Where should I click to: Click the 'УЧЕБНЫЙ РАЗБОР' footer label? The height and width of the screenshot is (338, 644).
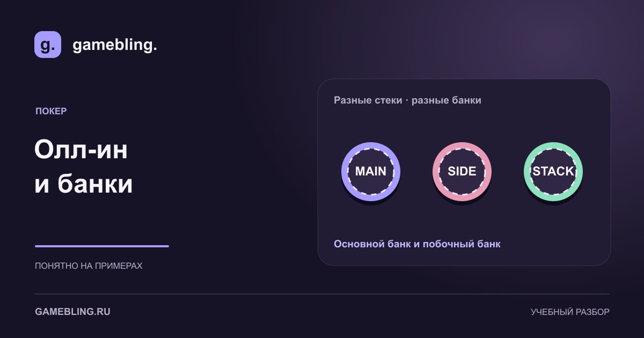[570, 312]
